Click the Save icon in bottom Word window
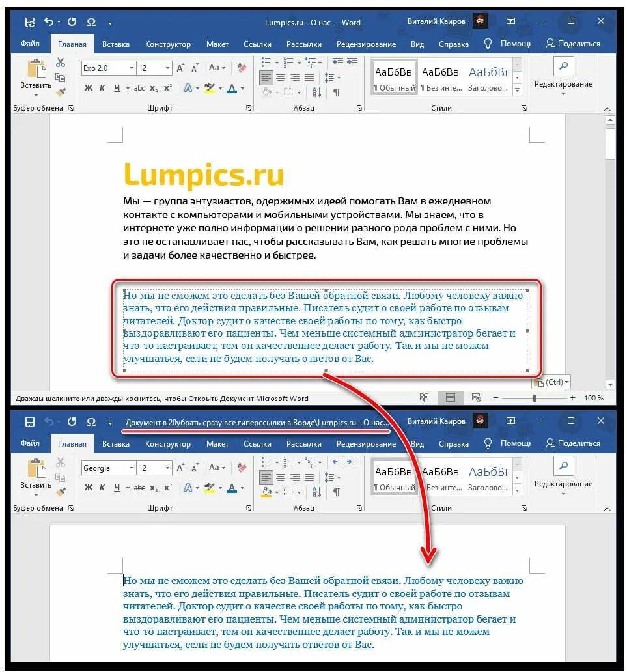Image resolution: width=627 pixels, height=672 pixels. pos(29,422)
